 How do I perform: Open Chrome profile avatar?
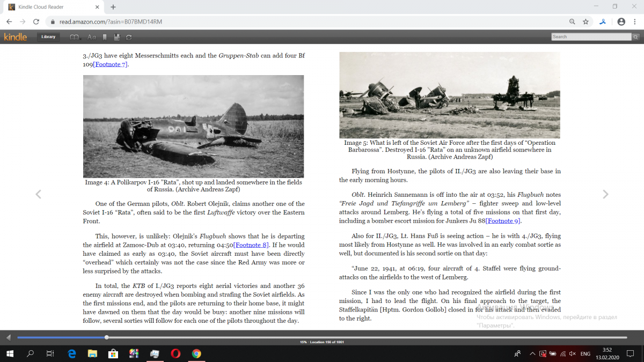point(621,22)
